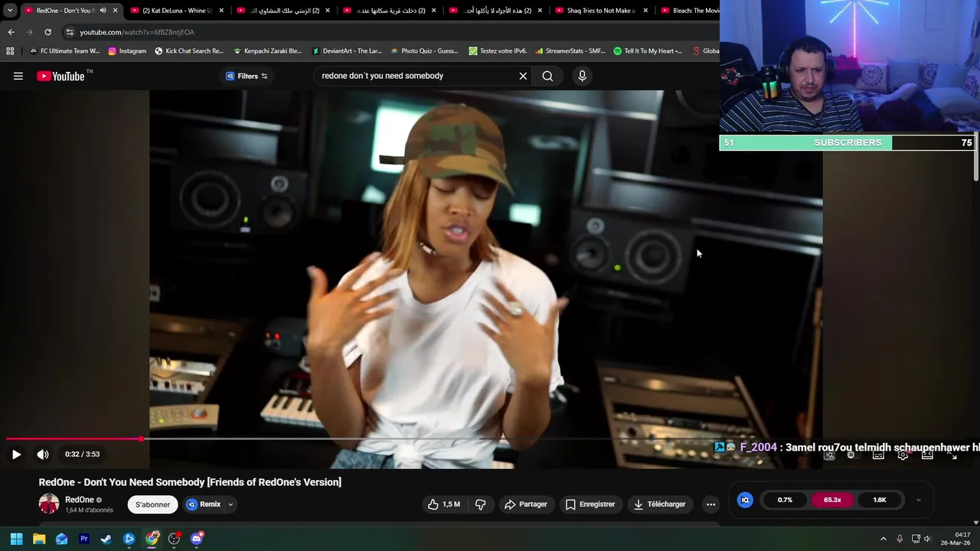Enter fullscreen from the player controls
The image size is (980, 551).
coord(952,455)
